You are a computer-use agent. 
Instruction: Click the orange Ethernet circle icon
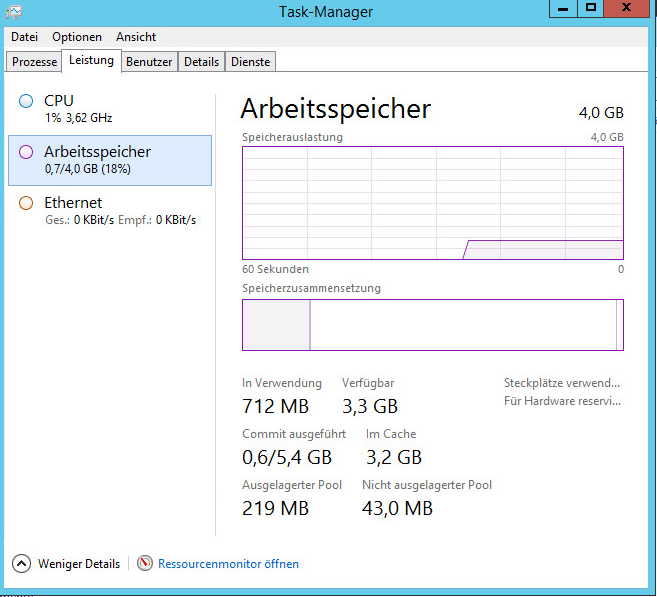tap(26, 203)
